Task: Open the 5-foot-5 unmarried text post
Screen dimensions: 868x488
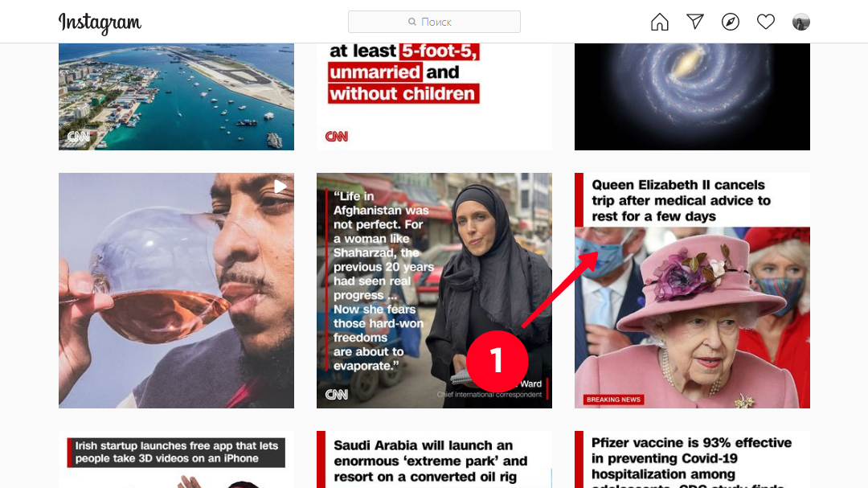Action: point(434,96)
